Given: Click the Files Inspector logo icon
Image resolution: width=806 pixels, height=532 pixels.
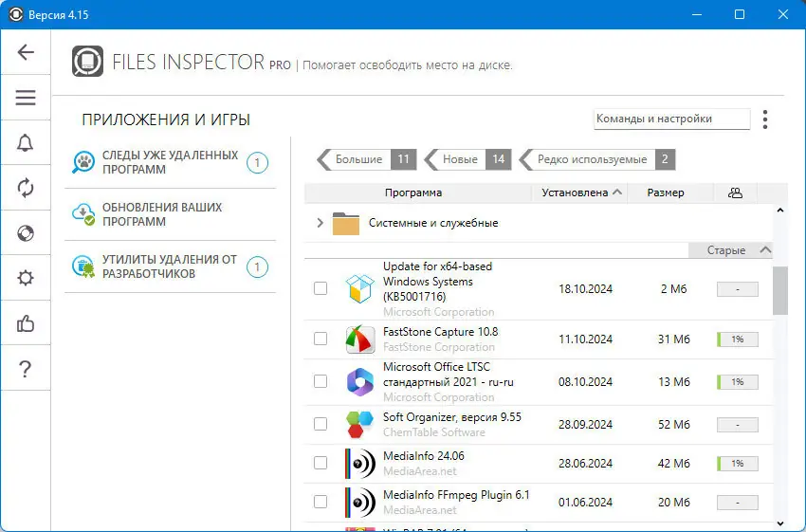Looking at the screenshot, I should tap(87, 62).
